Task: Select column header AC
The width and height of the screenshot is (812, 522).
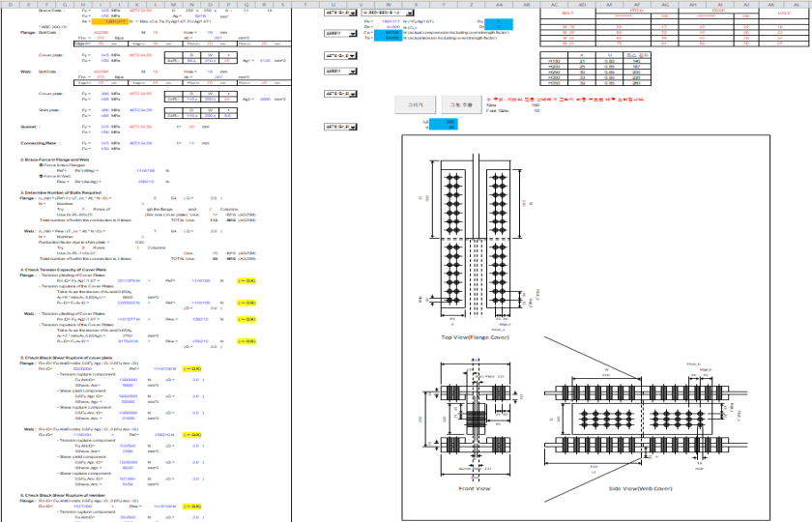Action: 555,3
